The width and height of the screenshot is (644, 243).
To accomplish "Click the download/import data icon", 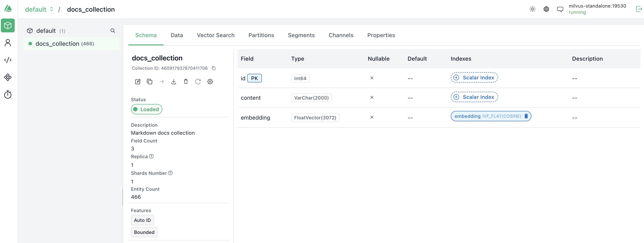I will [x=174, y=82].
